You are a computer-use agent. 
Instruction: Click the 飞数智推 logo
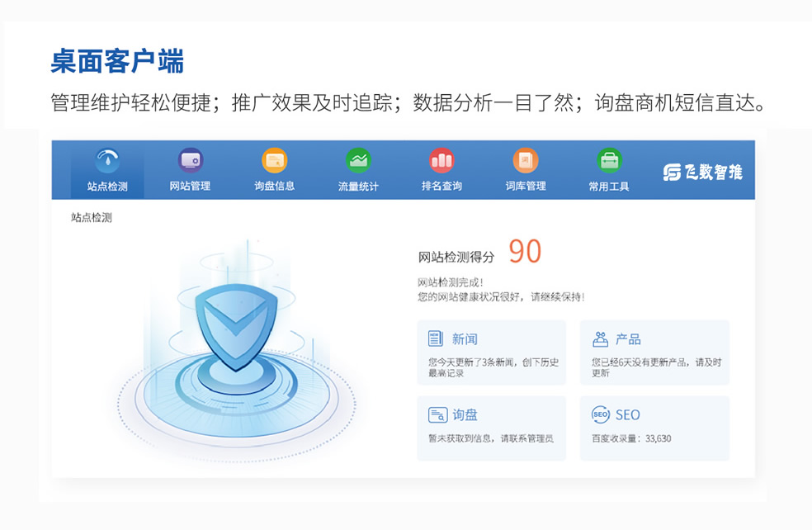pyautogui.click(x=703, y=172)
